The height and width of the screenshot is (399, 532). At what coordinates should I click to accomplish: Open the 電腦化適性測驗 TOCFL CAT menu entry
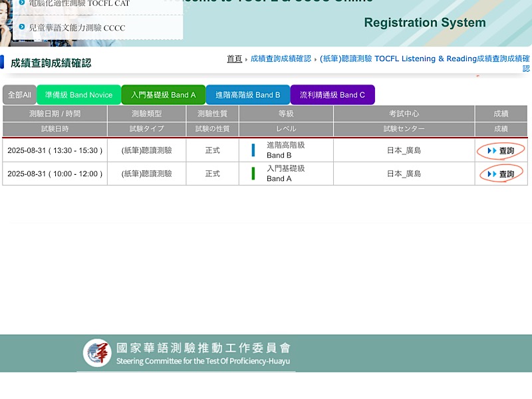coord(78,3)
